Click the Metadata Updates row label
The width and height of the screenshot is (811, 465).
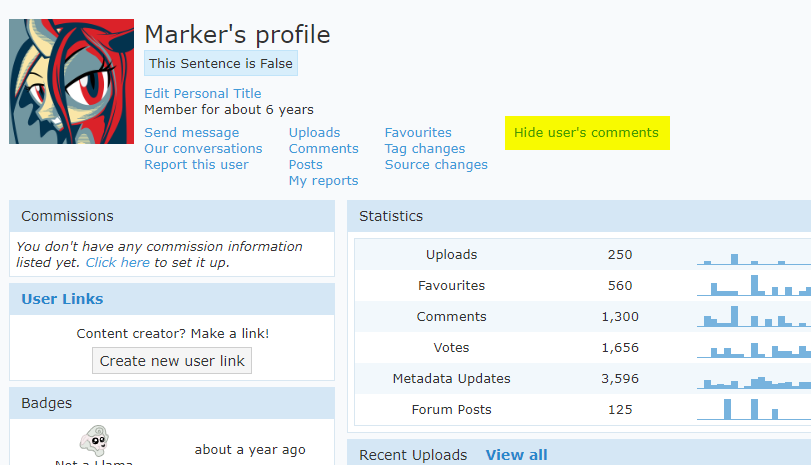[x=451, y=379]
